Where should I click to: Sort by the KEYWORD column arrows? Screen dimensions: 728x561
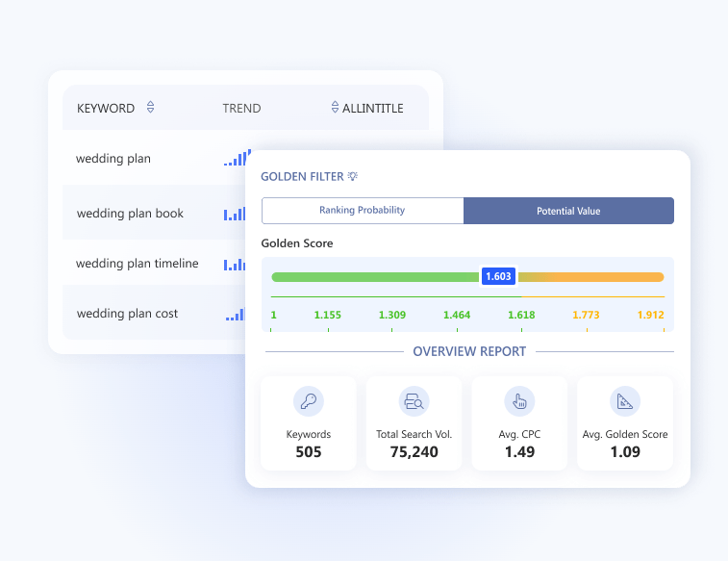point(150,107)
